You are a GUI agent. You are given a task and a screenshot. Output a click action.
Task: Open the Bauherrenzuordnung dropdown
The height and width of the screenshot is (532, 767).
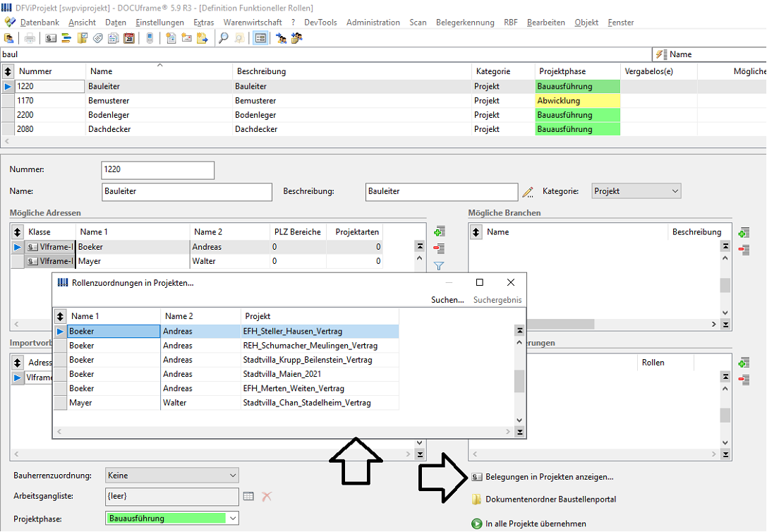(171, 476)
